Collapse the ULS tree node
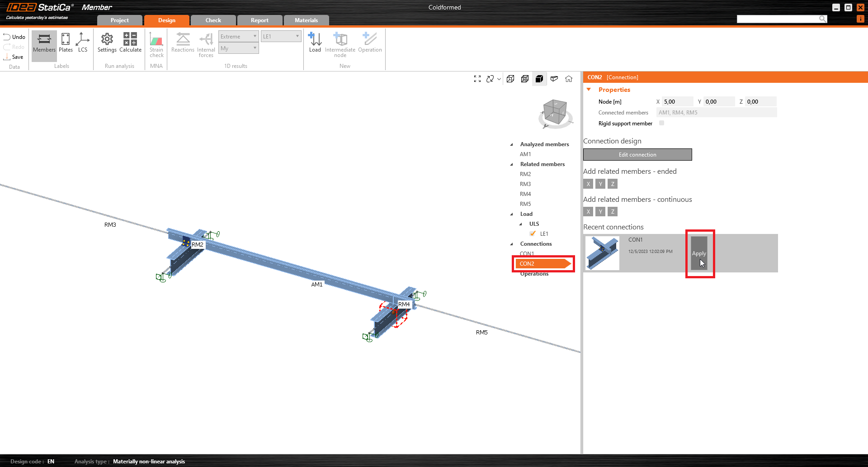This screenshot has height=467, width=868. click(x=521, y=224)
